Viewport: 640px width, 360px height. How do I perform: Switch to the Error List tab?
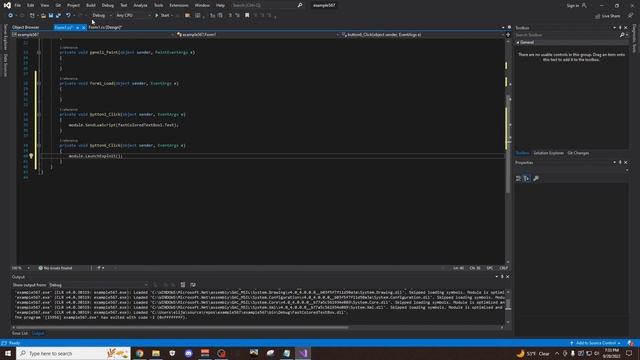click(20, 333)
